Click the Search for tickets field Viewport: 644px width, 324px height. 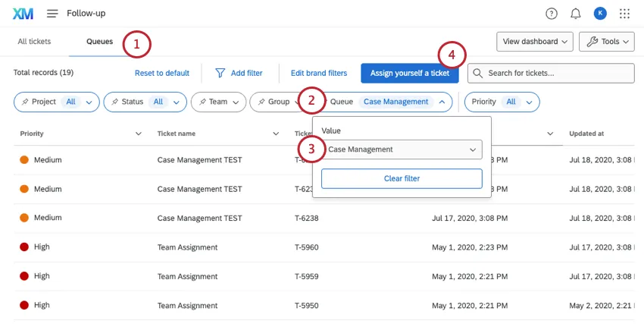551,73
